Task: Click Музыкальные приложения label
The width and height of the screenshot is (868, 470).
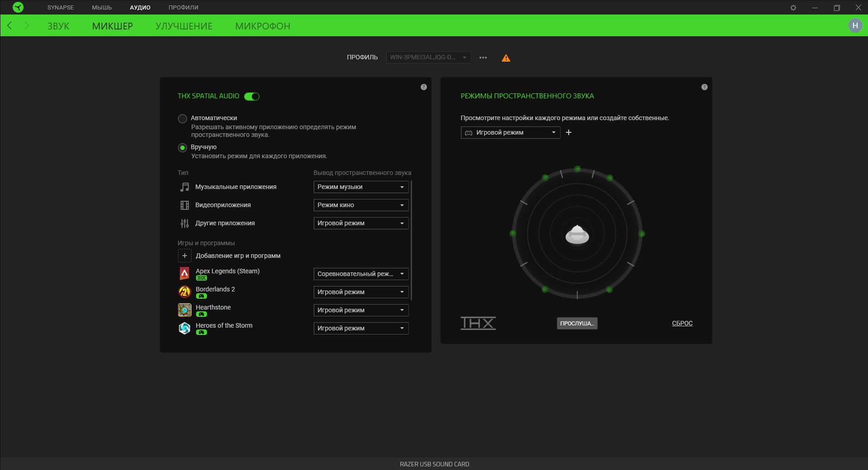Action: [x=236, y=187]
